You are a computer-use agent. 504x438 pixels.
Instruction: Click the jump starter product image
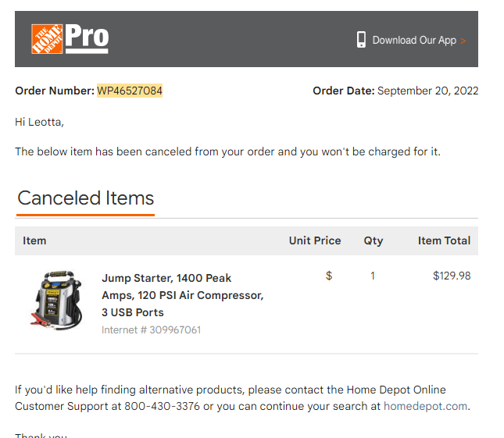pos(56,301)
